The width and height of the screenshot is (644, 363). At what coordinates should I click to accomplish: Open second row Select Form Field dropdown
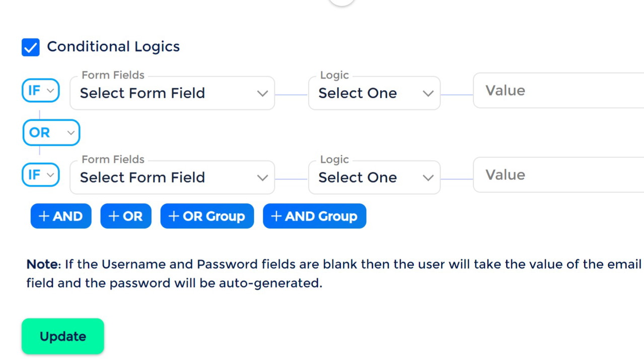(172, 177)
